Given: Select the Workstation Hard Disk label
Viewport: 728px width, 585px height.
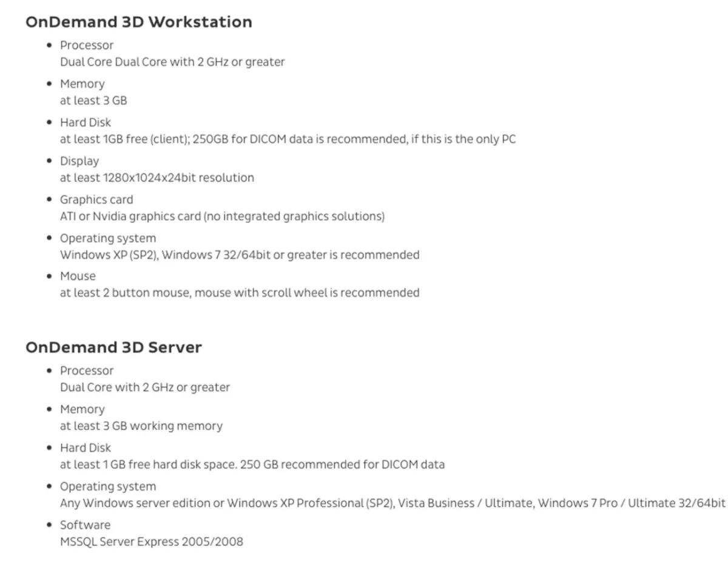Looking at the screenshot, I should [86, 122].
